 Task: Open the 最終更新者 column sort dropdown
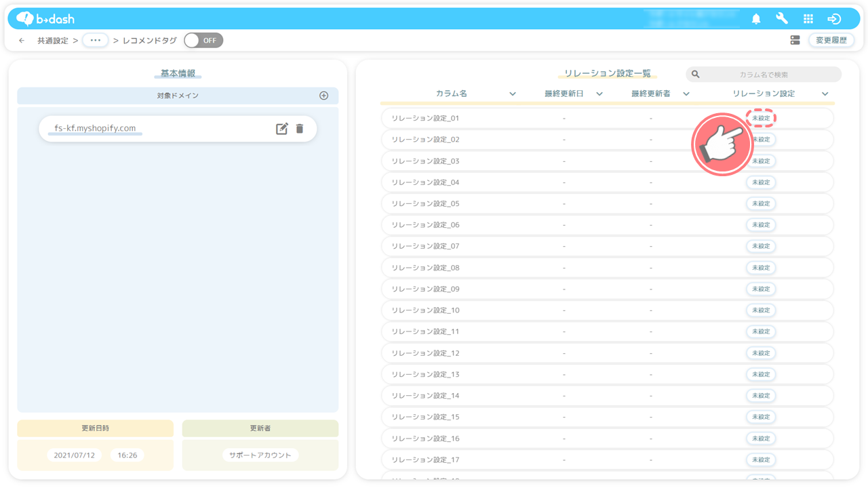[686, 94]
